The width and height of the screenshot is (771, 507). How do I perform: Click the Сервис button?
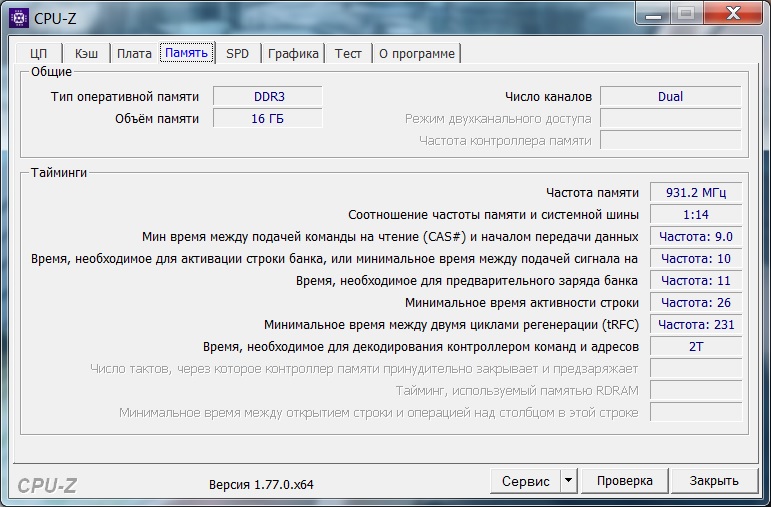pos(525,480)
